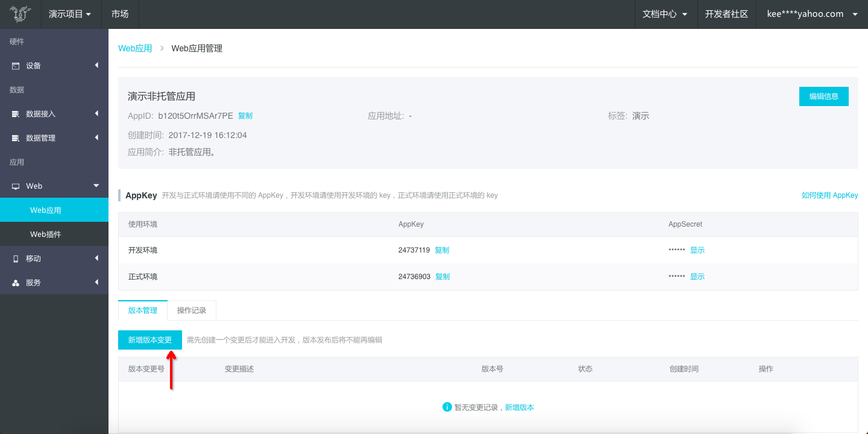Click the 版本号 column header
868x434 pixels.
(492, 369)
